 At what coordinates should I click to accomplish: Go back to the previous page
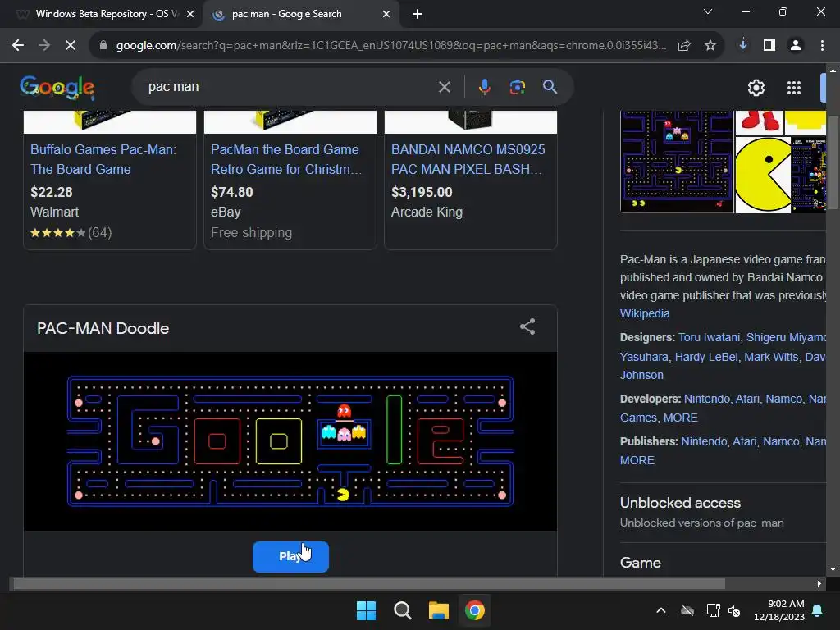pos(18,46)
